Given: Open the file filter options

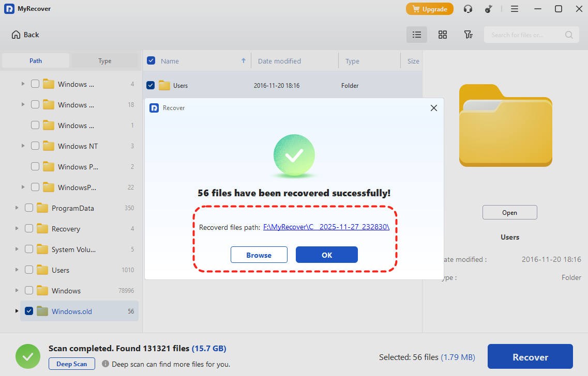Looking at the screenshot, I should coord(468,35).
